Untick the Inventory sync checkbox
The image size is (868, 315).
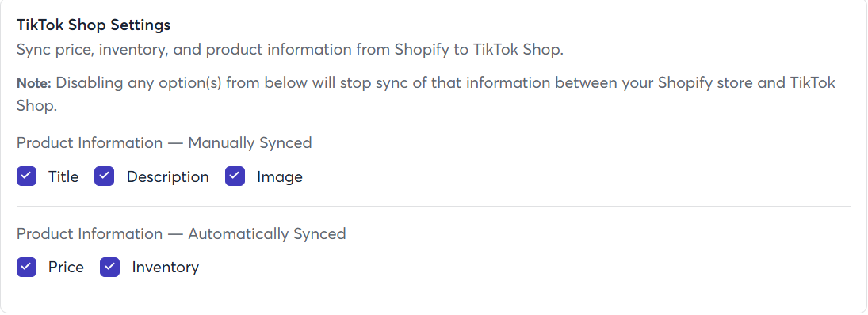click(109, 267)
